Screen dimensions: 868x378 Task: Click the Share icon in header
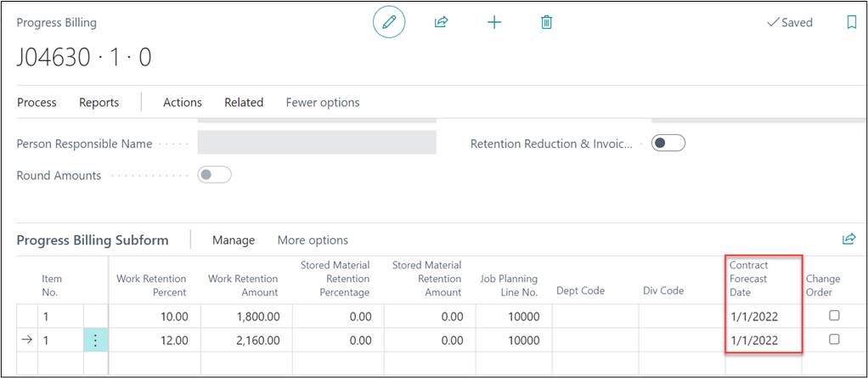pos(441,23)
